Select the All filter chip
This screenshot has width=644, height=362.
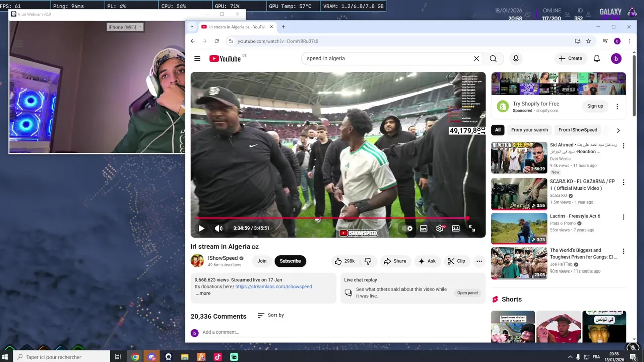click(498, 130)
